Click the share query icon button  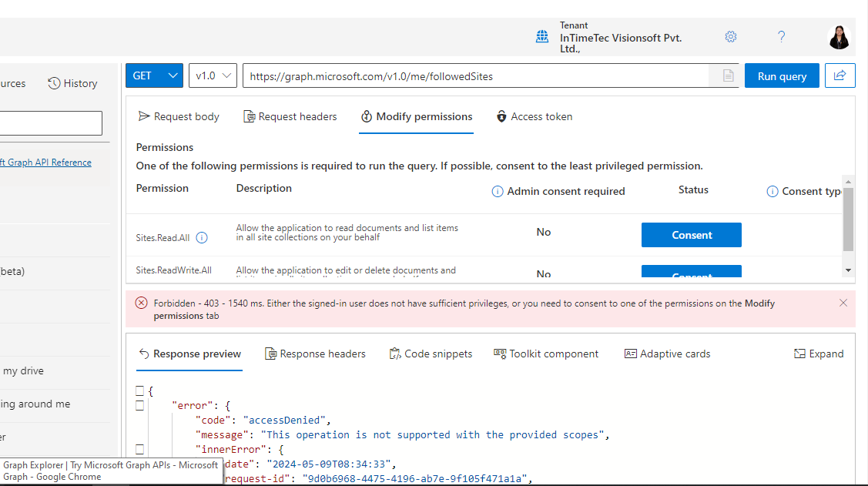[x=840, y=75]
